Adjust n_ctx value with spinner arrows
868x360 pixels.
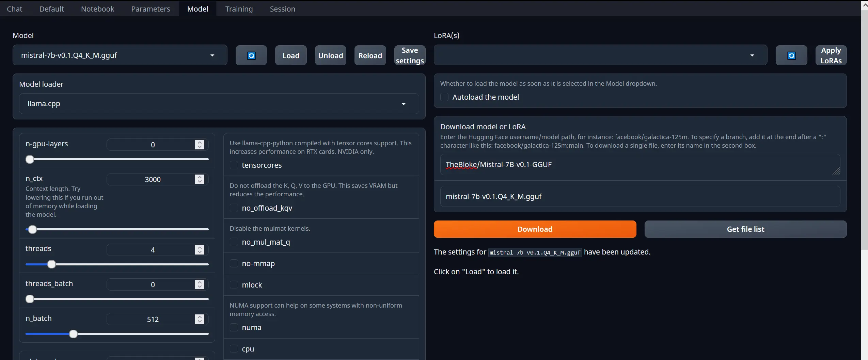200,179
